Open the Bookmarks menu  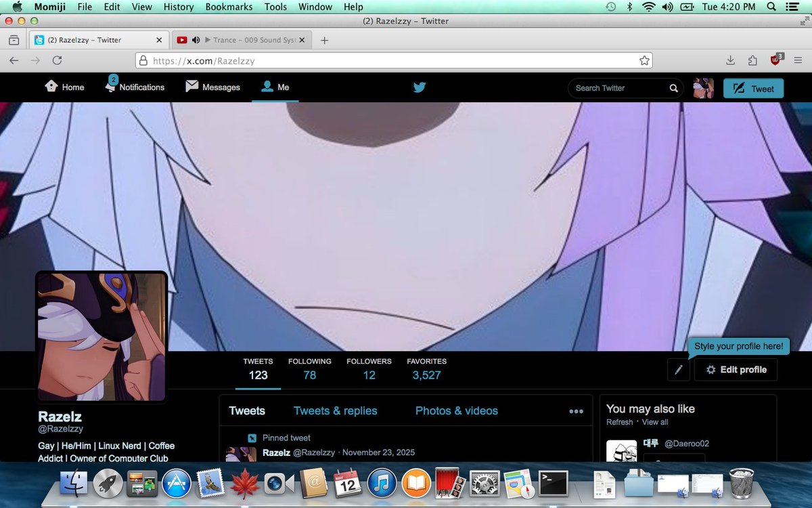coord(229,7)
